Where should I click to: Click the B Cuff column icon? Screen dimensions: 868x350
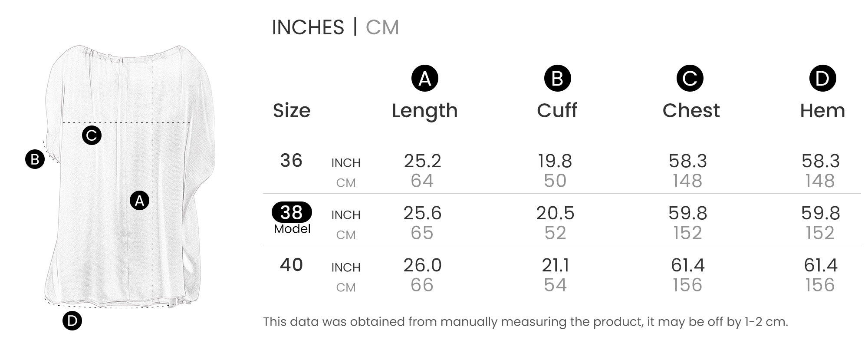[x=557, y=79]
